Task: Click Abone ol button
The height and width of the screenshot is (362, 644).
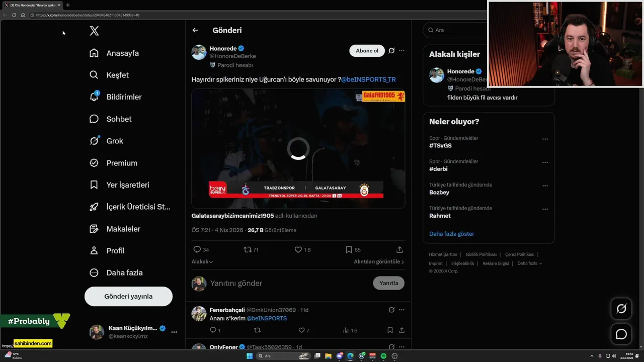Action: (367, 51)
